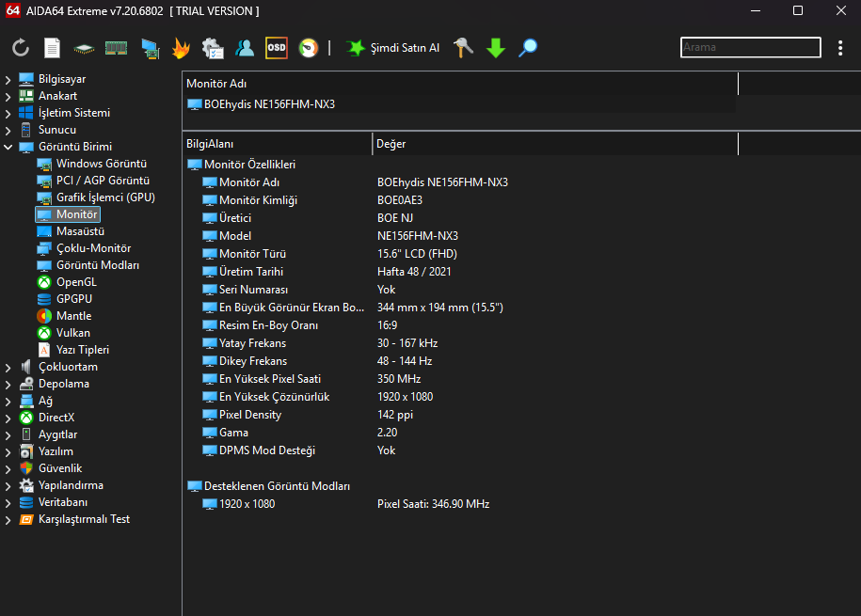Expand the DirectX tree node
The image size is (861, 616).
point(8,419)
